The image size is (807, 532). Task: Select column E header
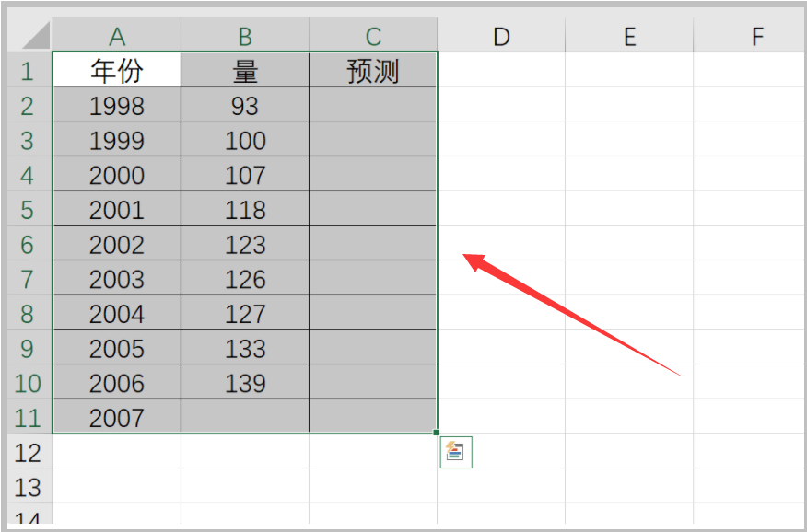tap(629, 36)
